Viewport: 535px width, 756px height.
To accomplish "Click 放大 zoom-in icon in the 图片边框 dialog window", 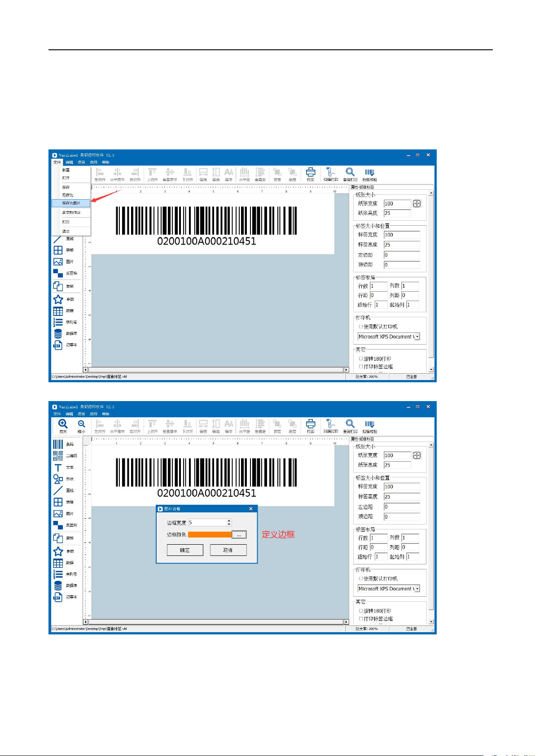I will coord(63,424).
